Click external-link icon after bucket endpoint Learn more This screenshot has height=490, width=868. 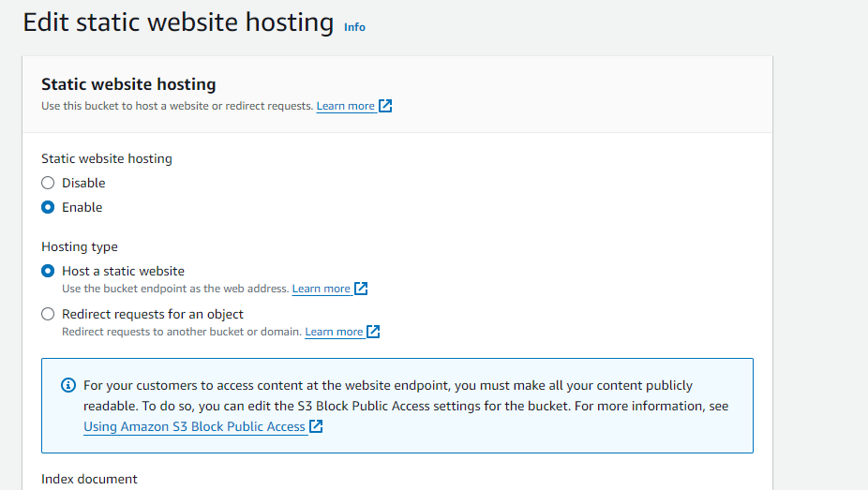[361, 289]
